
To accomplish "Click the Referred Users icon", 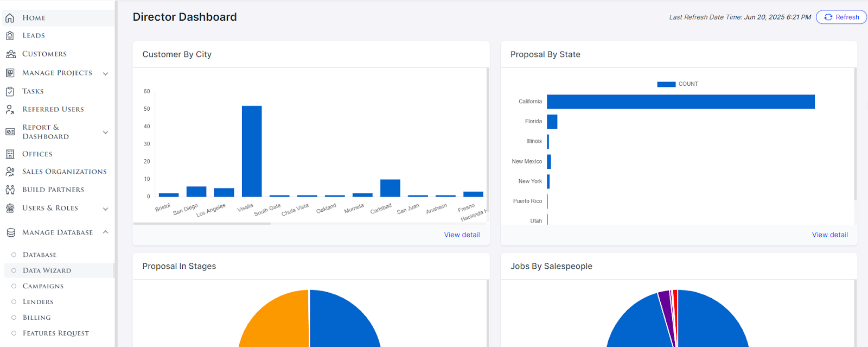I will 10,109.
